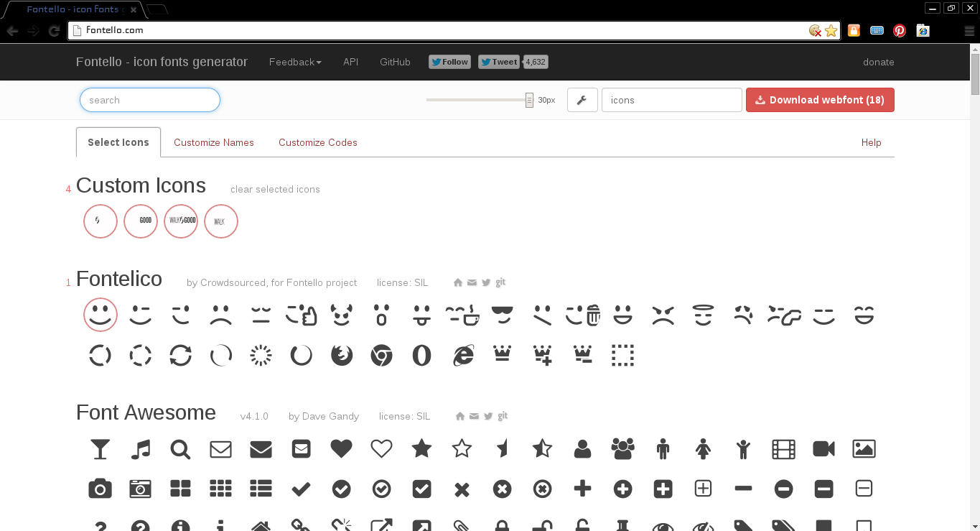Deselect the WALK custom icon
Screen dimensions: 980x531
220,221
